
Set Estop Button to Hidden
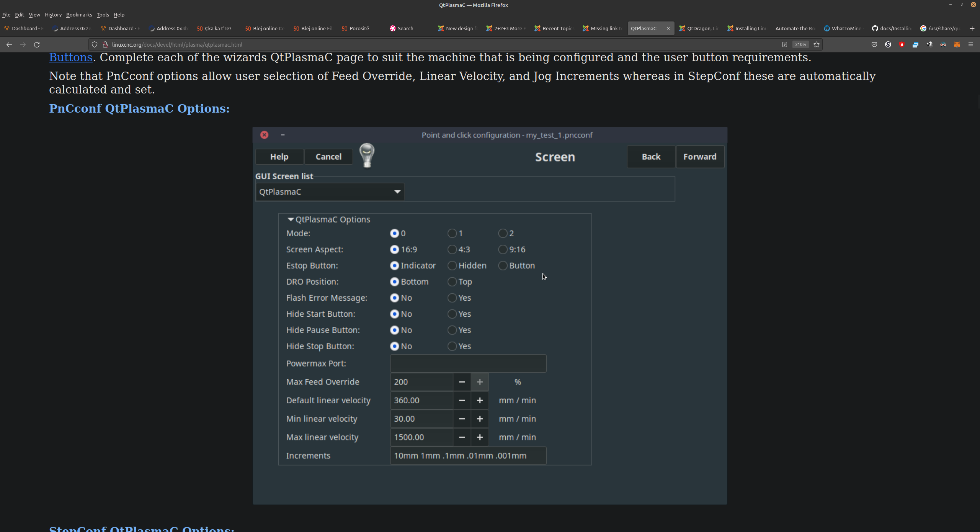[x=452, y=265]
